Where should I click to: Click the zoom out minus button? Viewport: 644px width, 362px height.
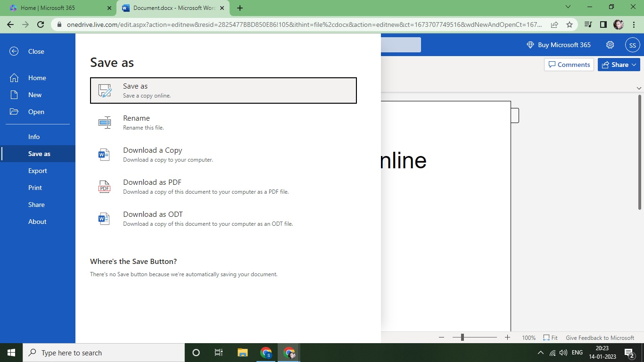pyautogui.click(x=441, y=337)
